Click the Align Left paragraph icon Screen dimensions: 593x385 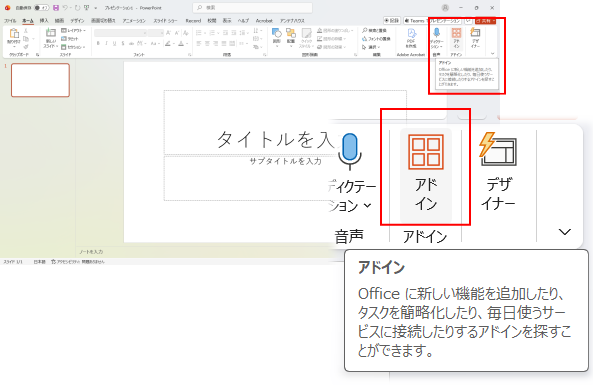(x=199, y=43)
